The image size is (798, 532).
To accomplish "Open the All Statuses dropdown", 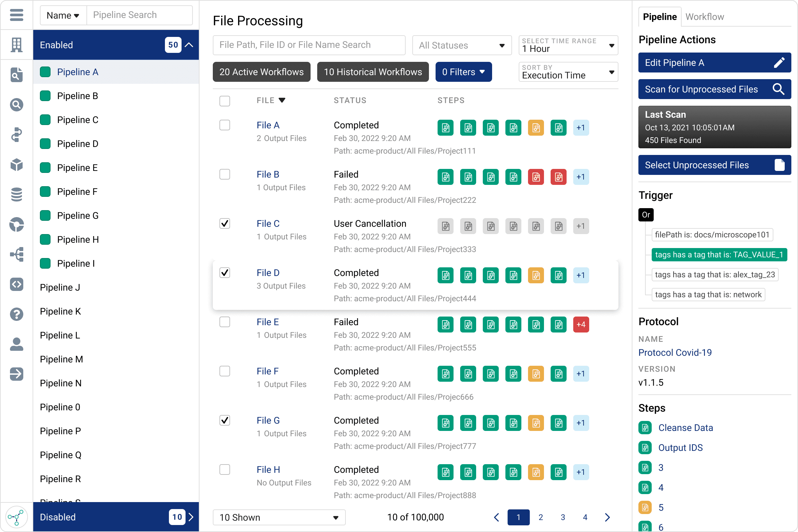I will (x=462, y=45).
